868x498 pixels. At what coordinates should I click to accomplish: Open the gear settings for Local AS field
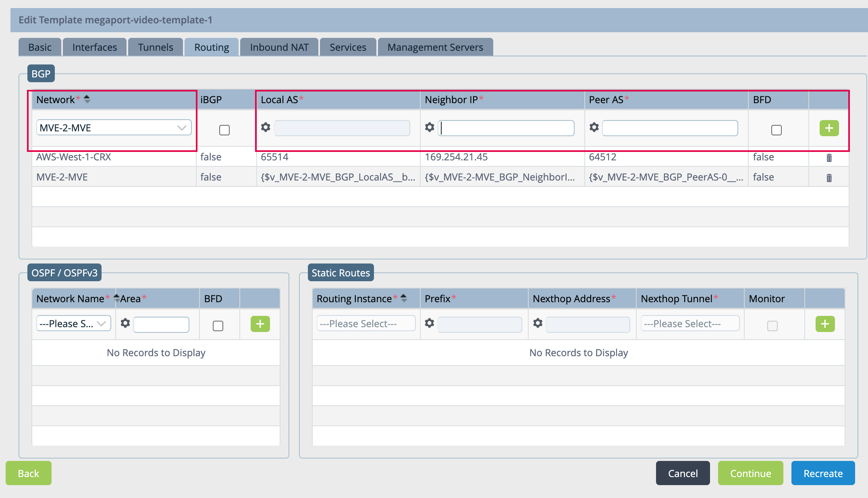point(266,127)
